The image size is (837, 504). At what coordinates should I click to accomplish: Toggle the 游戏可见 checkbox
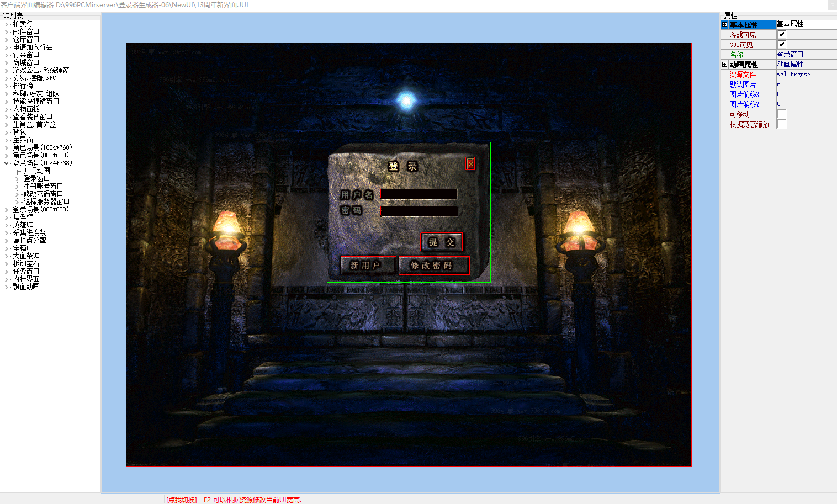pos(781,35)
